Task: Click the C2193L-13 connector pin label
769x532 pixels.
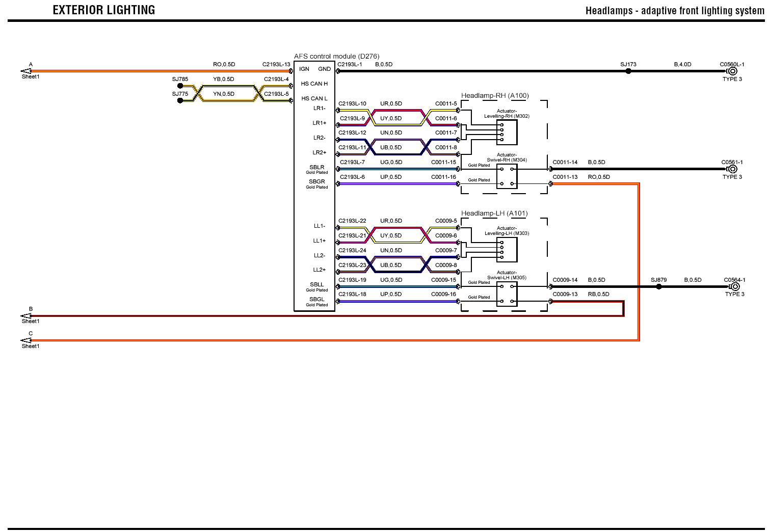Action: point(276,65)
